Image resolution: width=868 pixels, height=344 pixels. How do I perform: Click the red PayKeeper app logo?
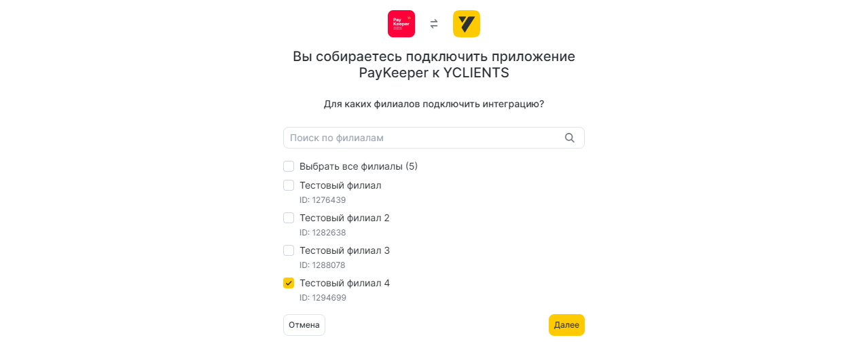[x=401, y=24]
